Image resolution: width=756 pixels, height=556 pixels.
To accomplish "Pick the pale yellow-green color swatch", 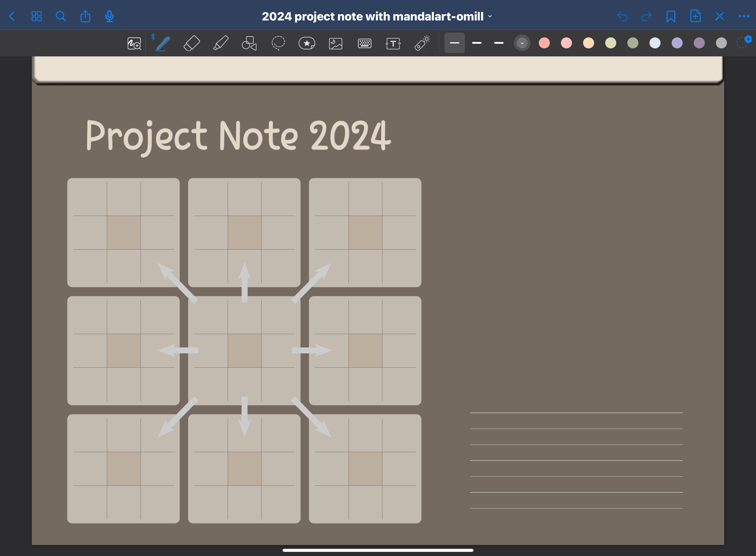I will pos(611,43).
